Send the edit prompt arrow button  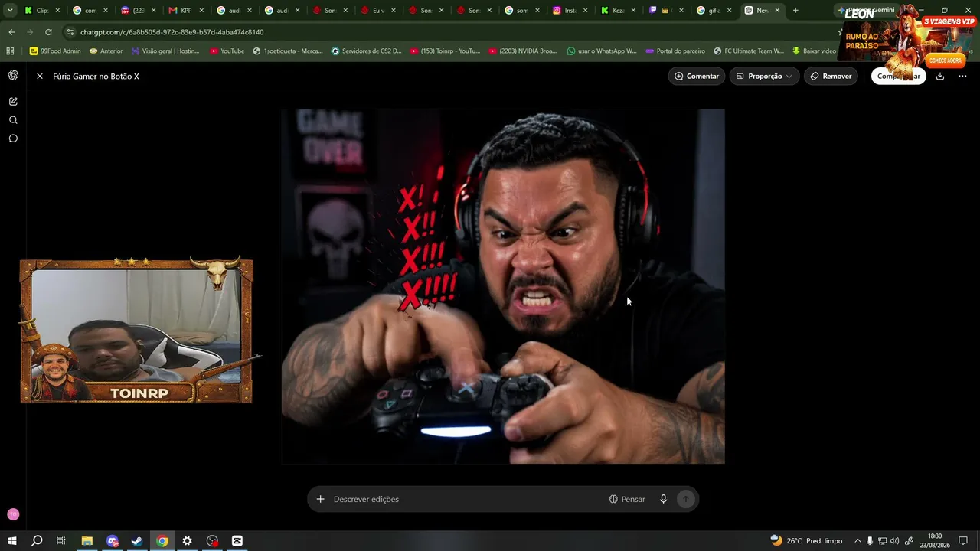(x=686, y=499)
